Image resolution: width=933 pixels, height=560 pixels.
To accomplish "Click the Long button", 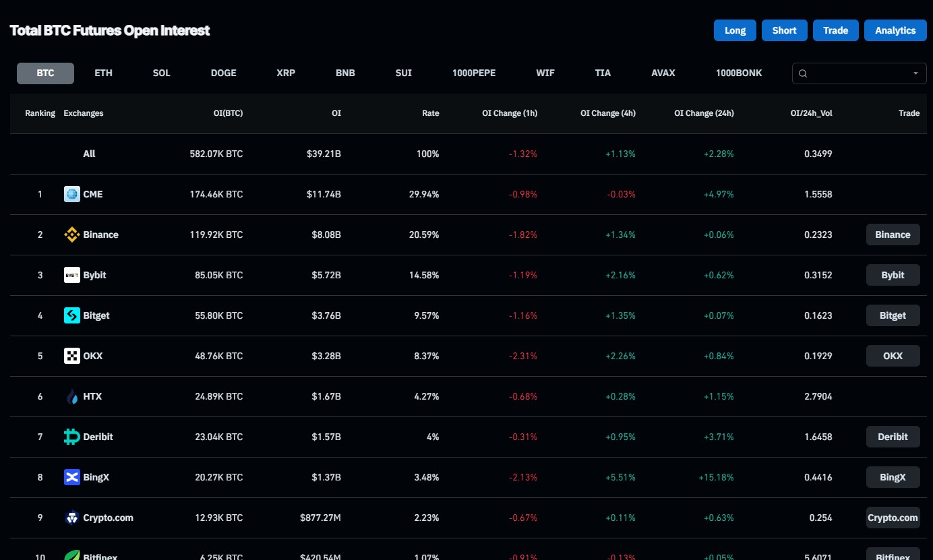I will click(735, 30).
